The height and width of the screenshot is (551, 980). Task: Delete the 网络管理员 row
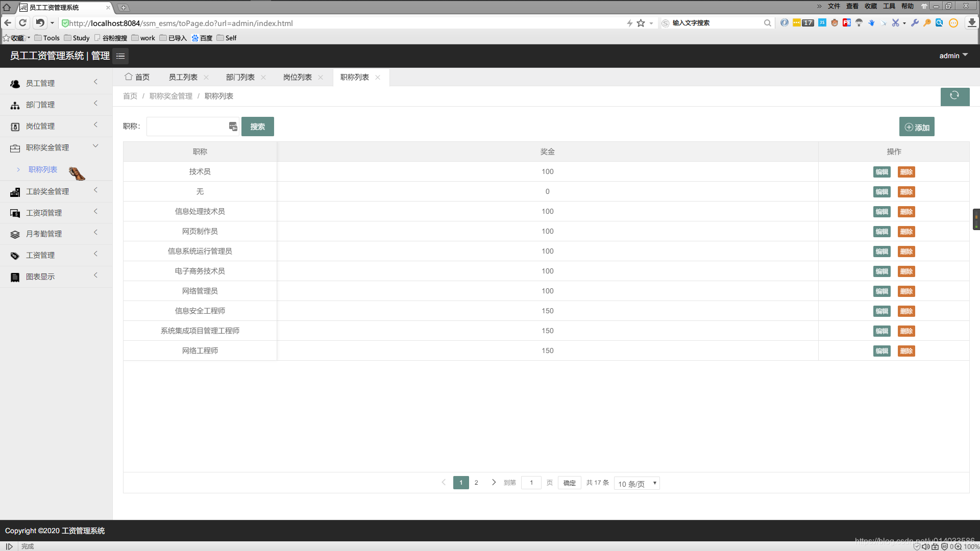pyautogui.click(x=906, y=291)
